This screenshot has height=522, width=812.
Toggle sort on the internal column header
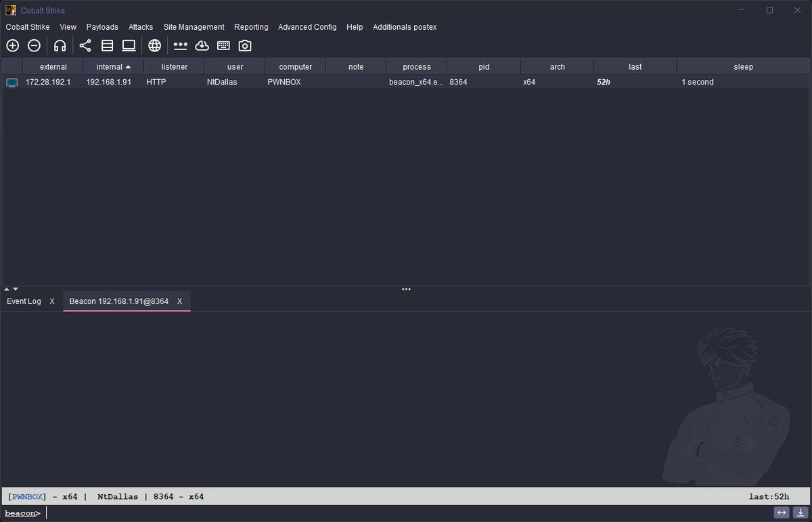(114, 66)
